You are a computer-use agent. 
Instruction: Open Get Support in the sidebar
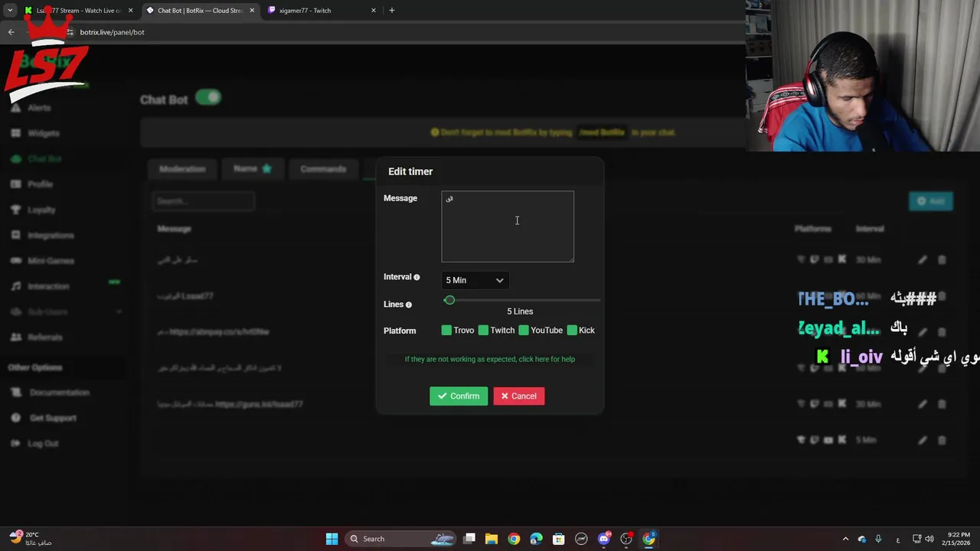(53, 418)
